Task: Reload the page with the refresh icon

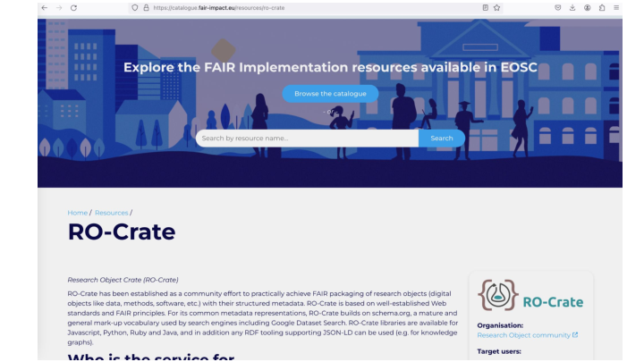Action: click(74, 8)
